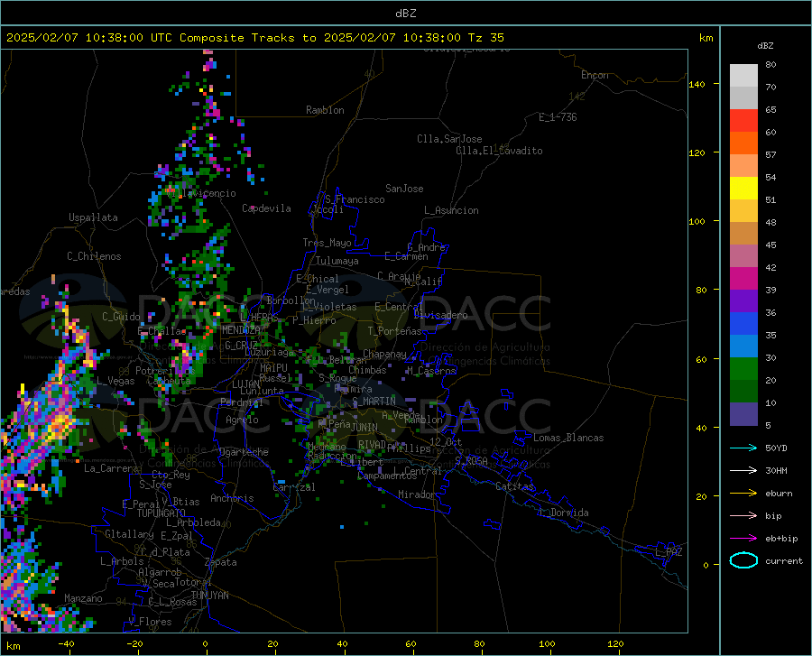Click the white 30HM arrow legend icon
This screenshot has height=656, width=812.
click(x=743, y=470)
